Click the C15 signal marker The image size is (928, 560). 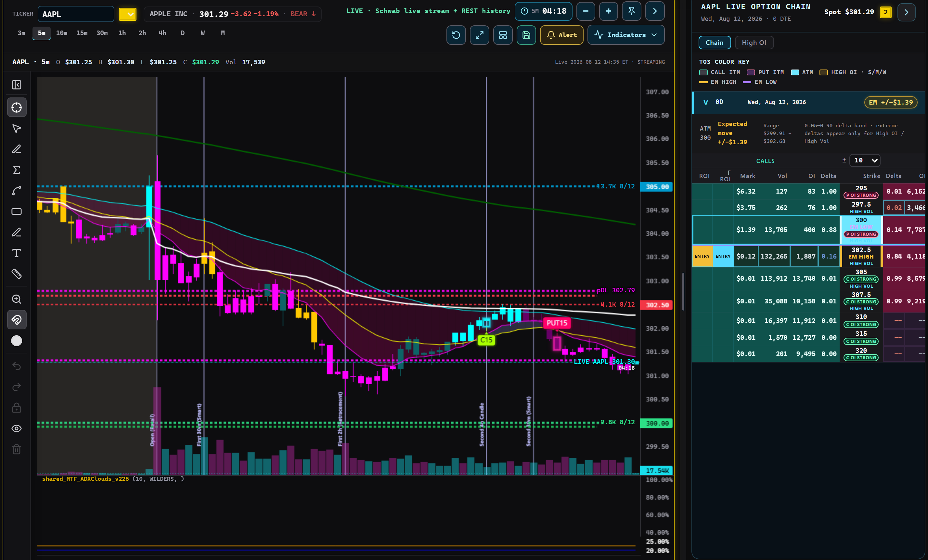tap(486, 340)
